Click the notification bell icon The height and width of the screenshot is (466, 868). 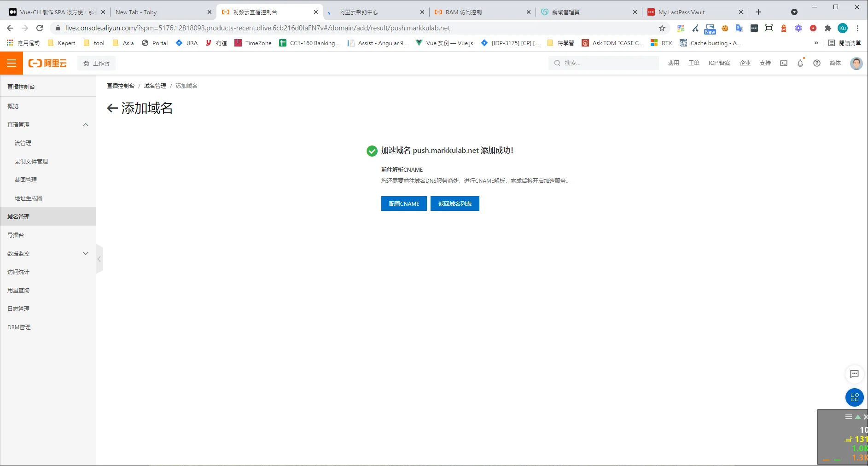[800, 63]
